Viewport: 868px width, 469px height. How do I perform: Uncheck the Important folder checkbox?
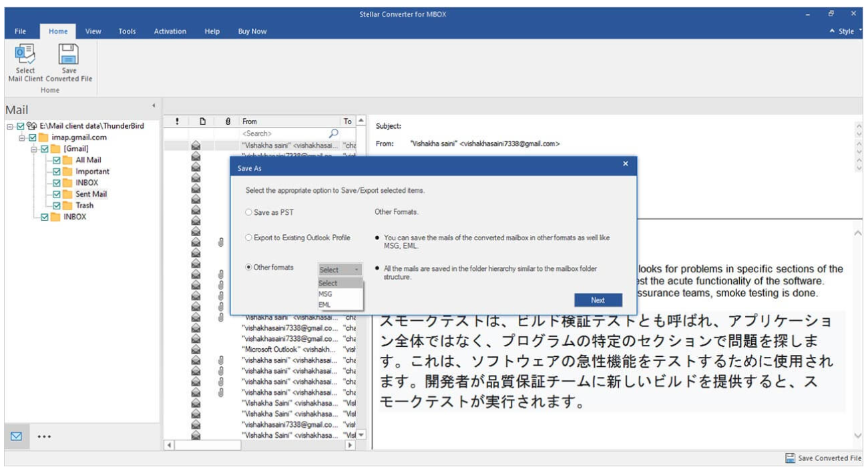coord(57,171)
